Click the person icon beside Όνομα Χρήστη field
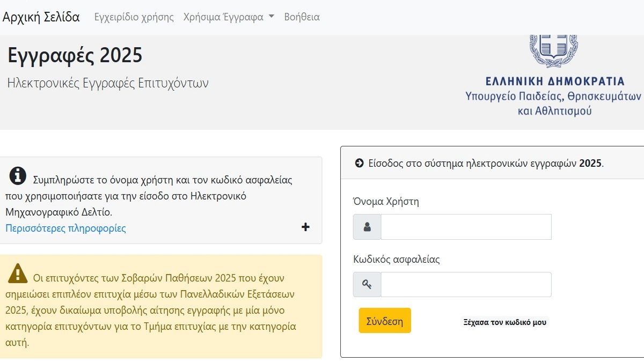The width and height of the screenshot is (644, 362). [368, 226]
